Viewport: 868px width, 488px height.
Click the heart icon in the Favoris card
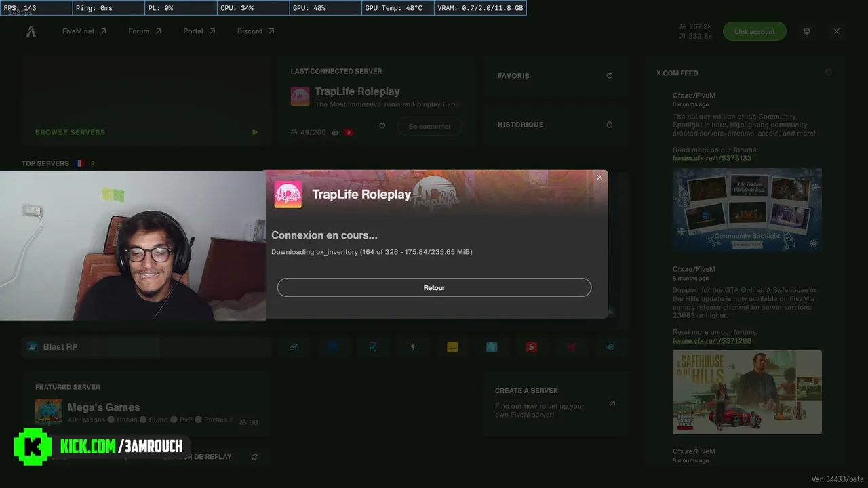610,76
